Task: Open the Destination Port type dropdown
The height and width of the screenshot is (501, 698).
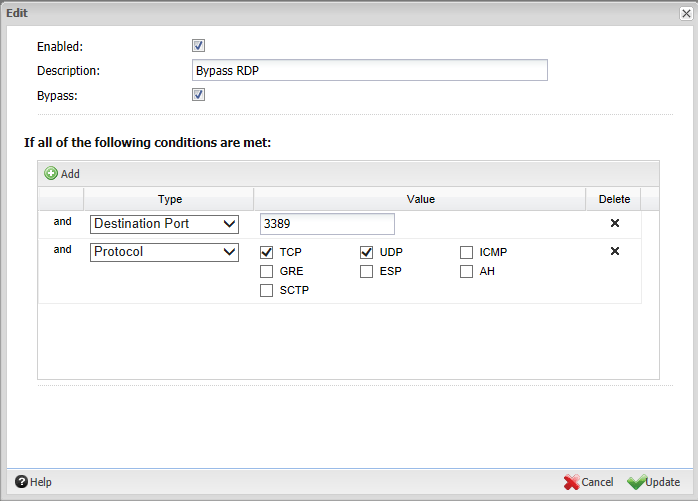Action: 164,224
